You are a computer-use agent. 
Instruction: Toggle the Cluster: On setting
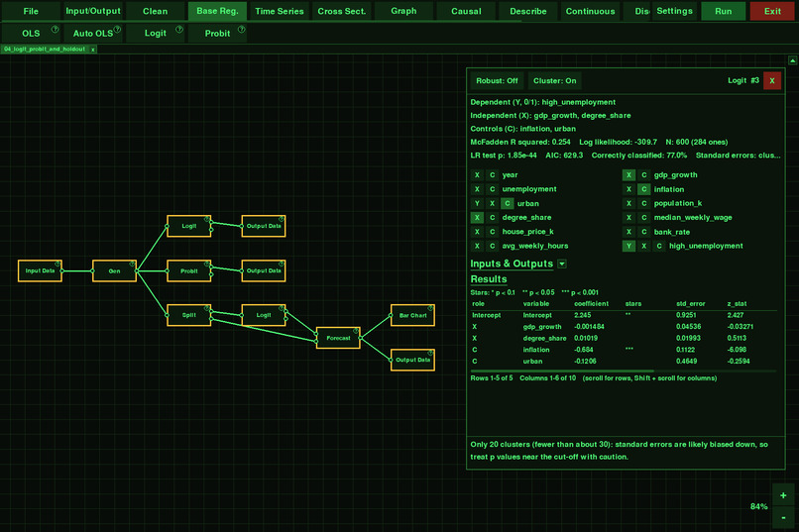(554, 80)
